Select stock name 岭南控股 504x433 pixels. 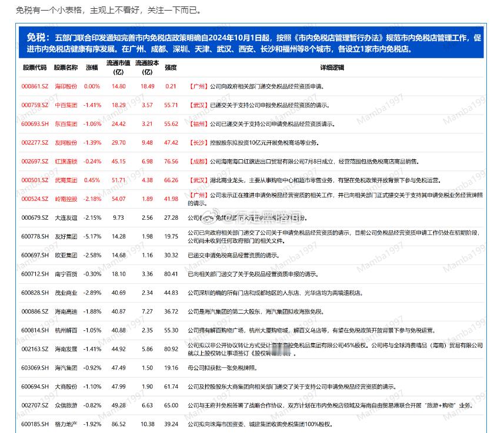click(x=66, y=199)
